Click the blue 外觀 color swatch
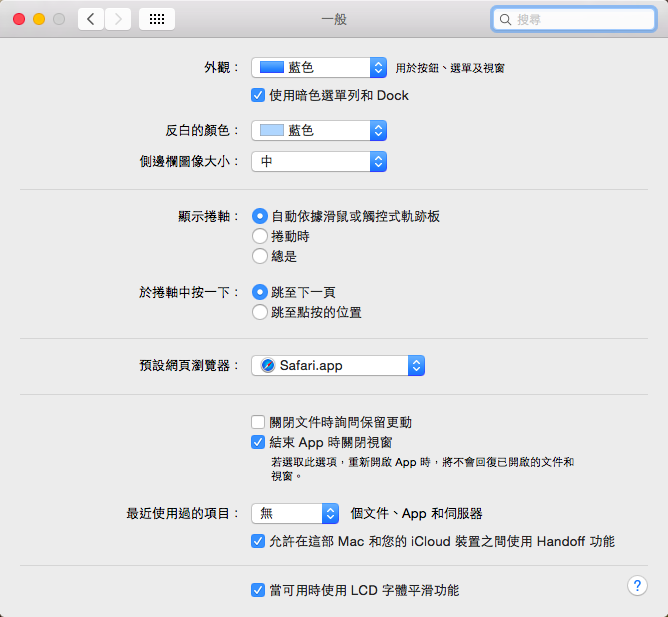The image size is (668, 617). (x=272, y=67)
